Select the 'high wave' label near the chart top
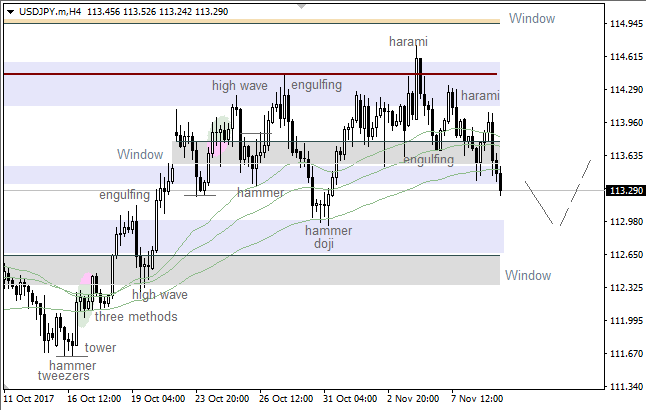 point(239,86)
